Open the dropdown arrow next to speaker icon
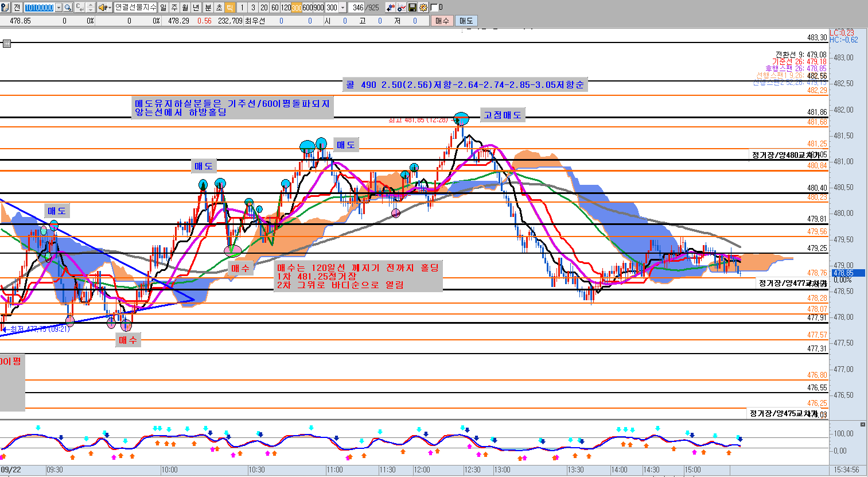The image size is (868, 477). tap(109, 7)
